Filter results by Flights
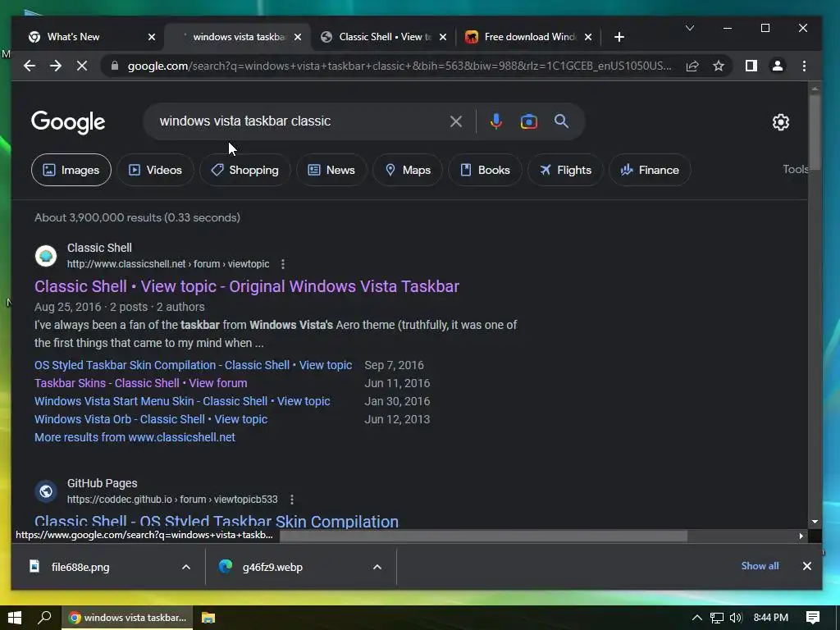 (x=565, y=170)
